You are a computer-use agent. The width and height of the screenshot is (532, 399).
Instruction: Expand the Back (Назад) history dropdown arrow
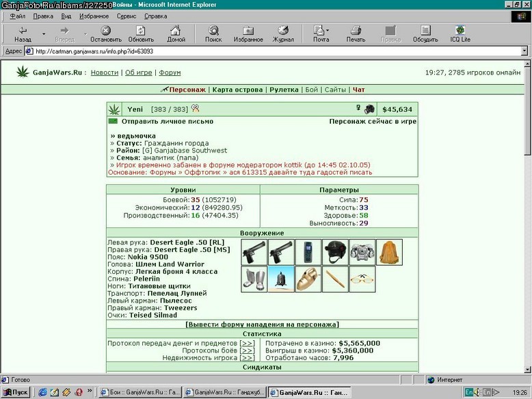(x=44, y=34)
